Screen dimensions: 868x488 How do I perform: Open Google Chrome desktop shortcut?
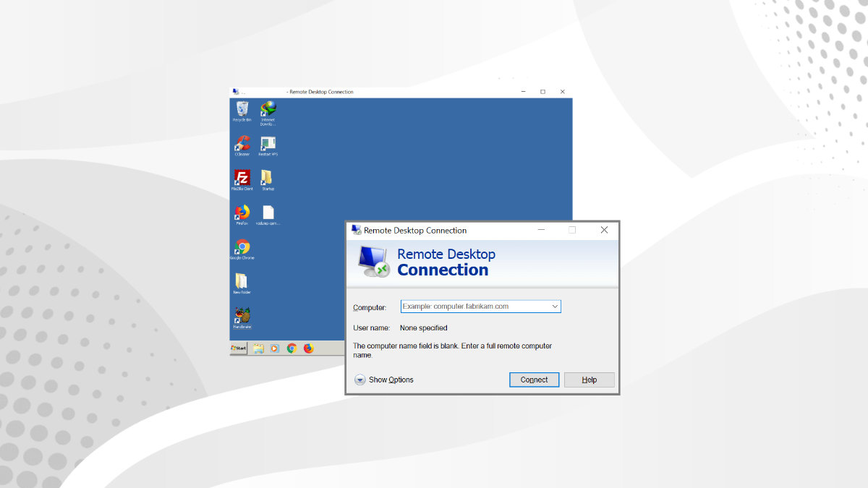(x=241, y=247)
